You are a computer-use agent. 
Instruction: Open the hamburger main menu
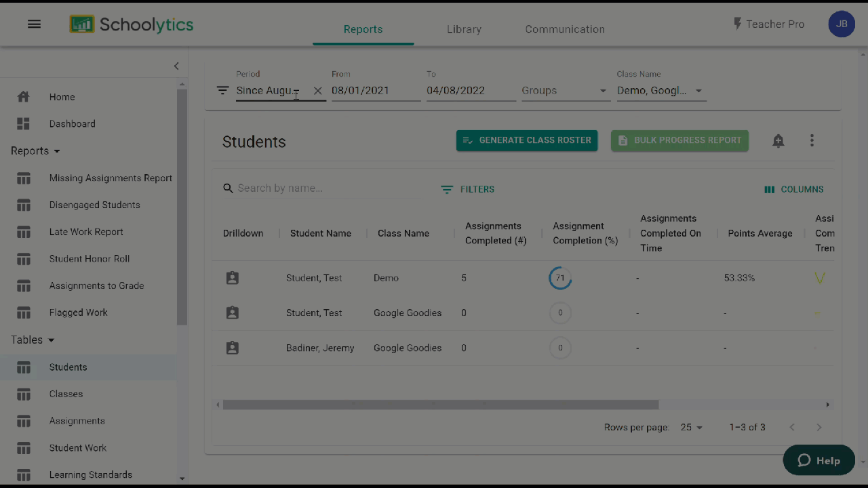(34, 24)
